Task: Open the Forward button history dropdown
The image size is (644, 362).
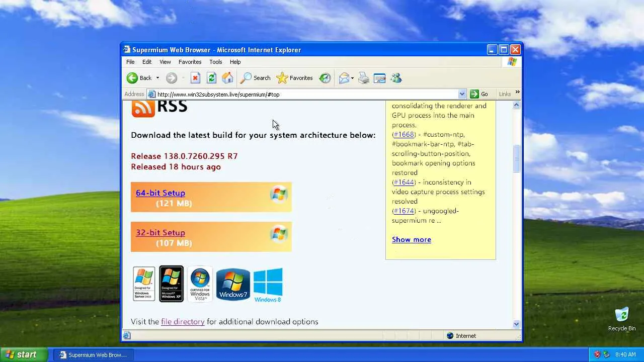Action: pyautogui.click(x=183, y=78)
